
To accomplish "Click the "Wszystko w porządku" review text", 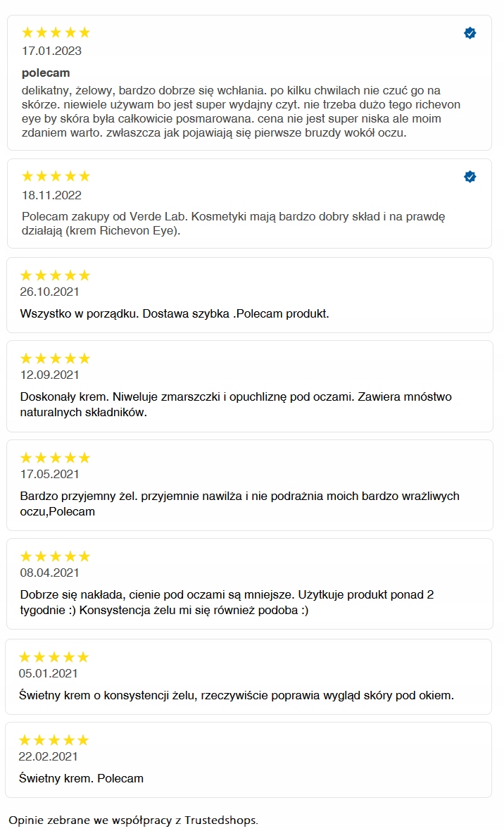I will [175, 313].
